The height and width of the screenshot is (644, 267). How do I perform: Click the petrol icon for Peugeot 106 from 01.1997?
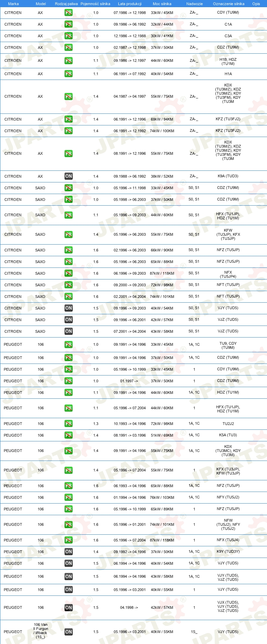[x=69, y=381]
